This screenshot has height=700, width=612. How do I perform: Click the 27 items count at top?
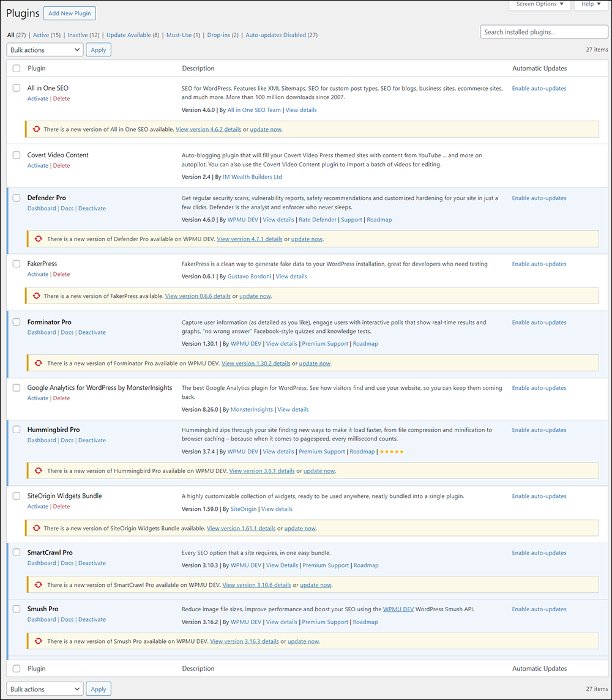(x=597, y=50)
